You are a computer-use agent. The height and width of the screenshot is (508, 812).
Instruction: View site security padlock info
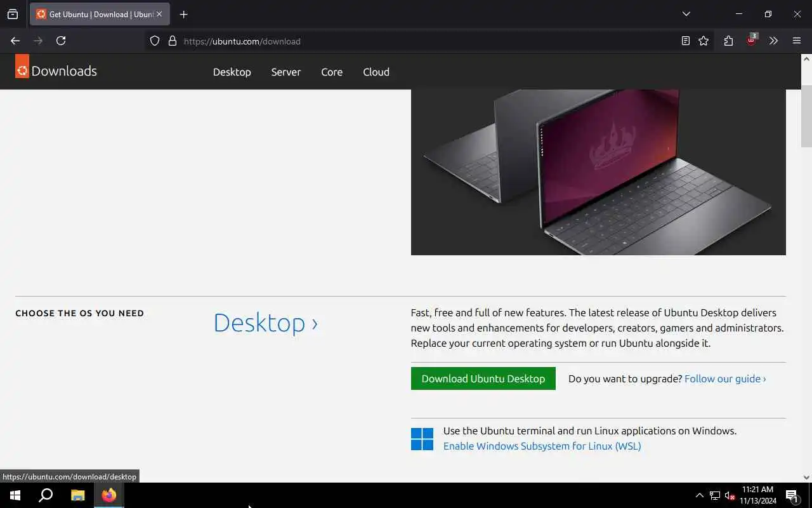pyautogui.click(x=172, y=41)
